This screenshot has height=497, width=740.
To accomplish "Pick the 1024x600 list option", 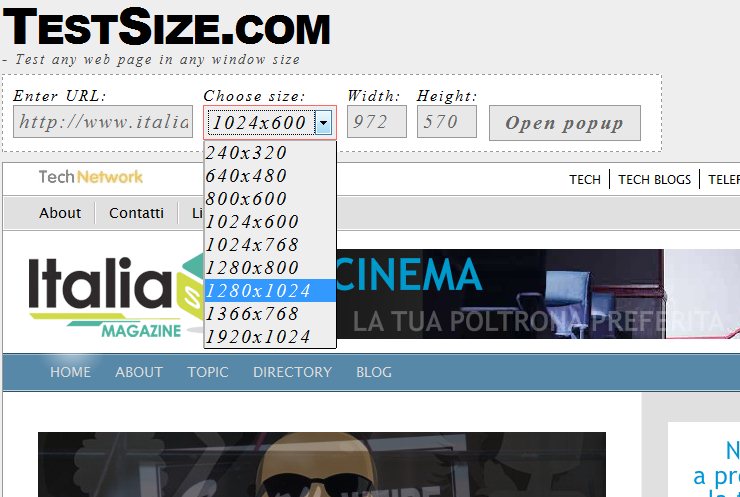I will click(x=270, y=221).
